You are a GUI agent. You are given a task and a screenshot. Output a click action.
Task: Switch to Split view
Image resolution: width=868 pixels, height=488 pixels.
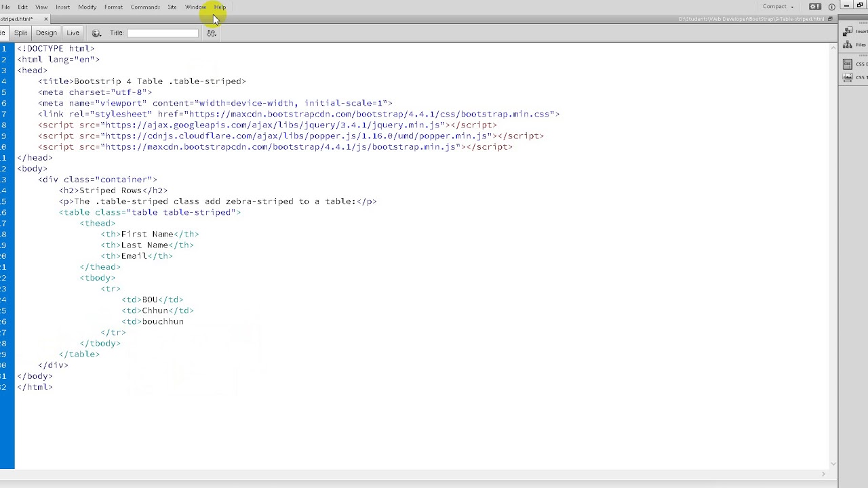[x=20, y=33]
